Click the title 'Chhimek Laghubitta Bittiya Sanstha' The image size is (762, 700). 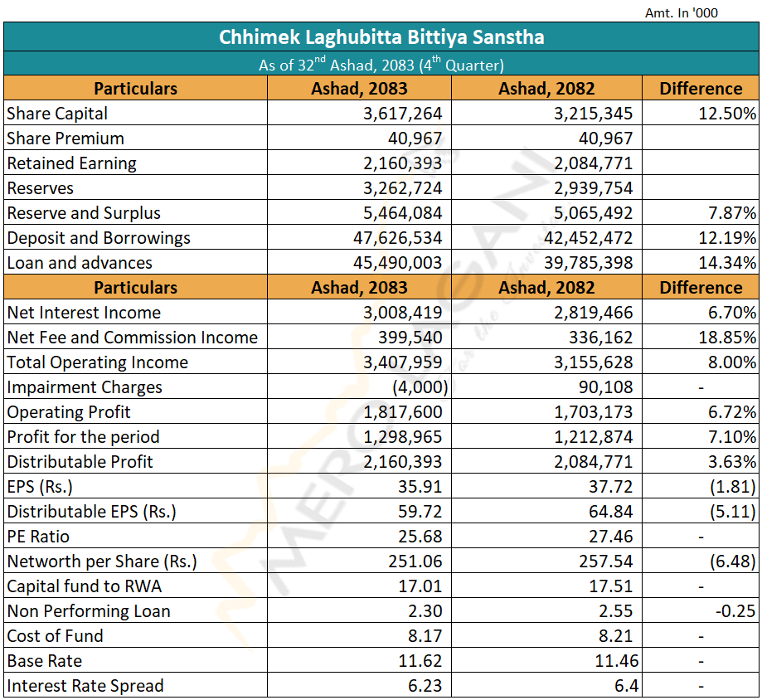381,37
